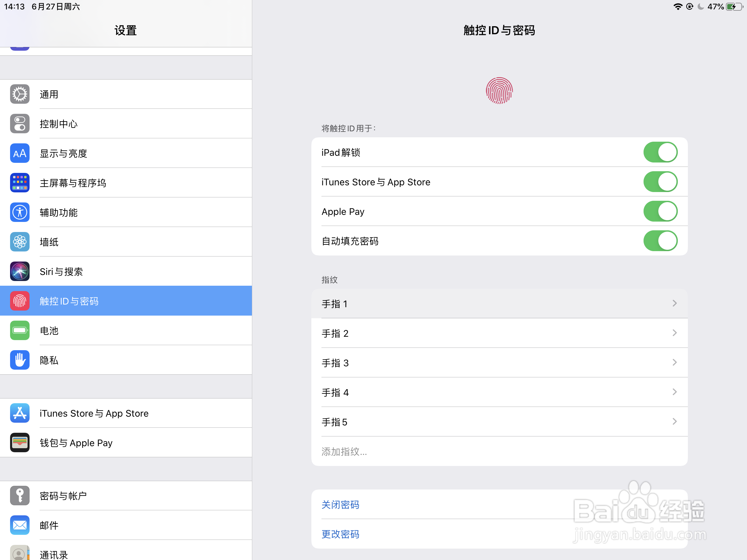Turn off iTunes Store 与 App Store toggle
This screenshot has width=747, height=560.
pos(661,182)
